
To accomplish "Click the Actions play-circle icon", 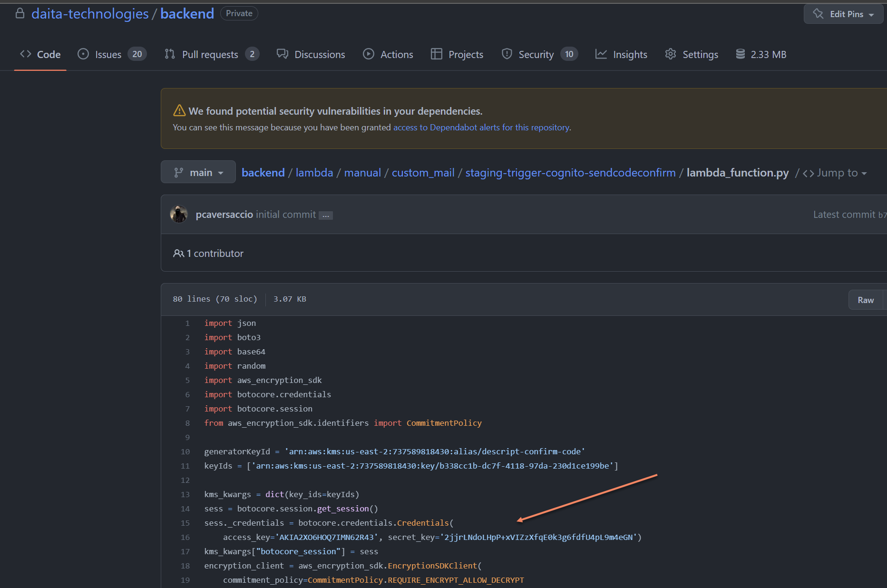I will (369, 54).
